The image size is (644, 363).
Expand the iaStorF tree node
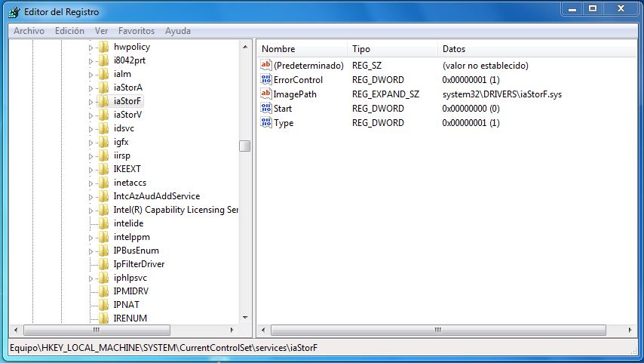click(x=90, y=102)
